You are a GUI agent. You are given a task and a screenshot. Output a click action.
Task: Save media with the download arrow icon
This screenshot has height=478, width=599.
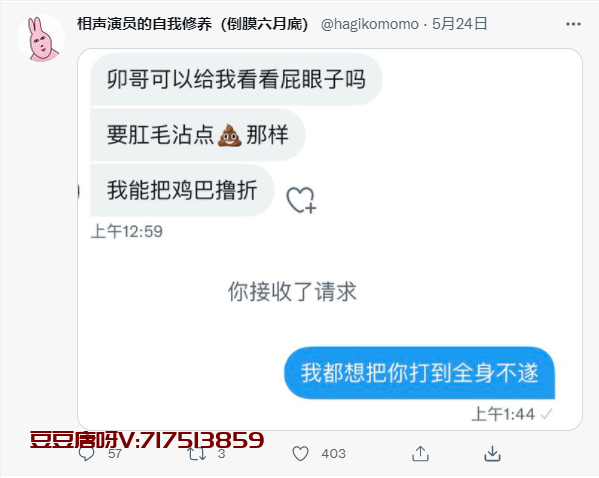coord(492,454)
